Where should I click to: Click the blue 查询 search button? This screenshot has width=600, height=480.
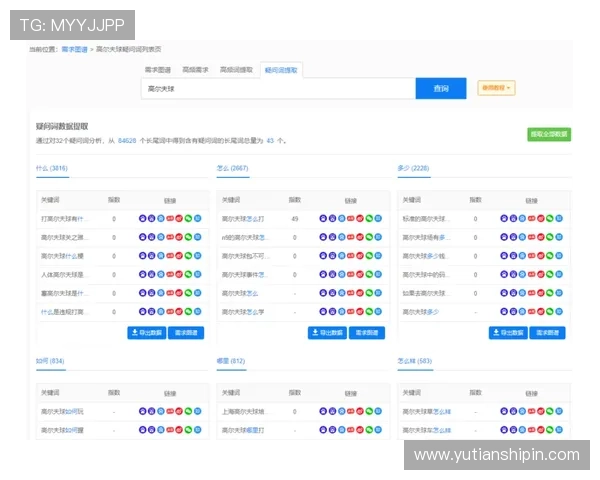(x=441, y=88)
